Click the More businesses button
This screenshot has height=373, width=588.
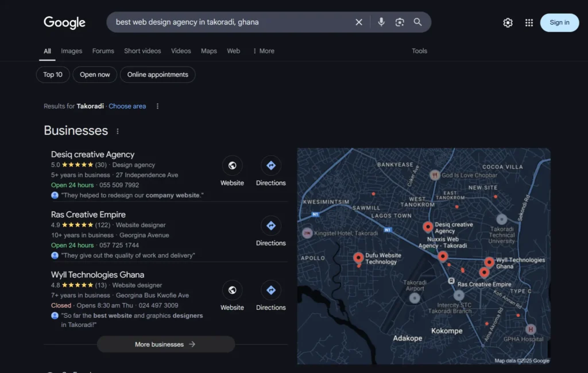pyautogui.click(x=166, y=344)
